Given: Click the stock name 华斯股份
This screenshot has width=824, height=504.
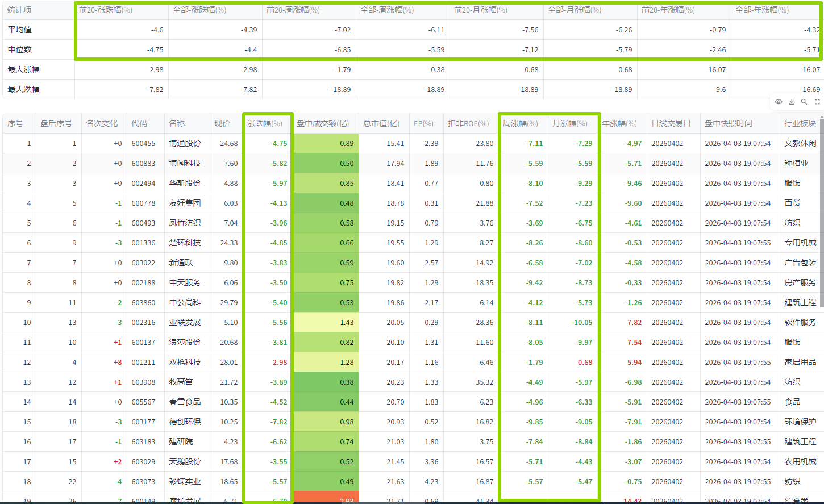Looking at the screenshot, I should coord(185,183).
